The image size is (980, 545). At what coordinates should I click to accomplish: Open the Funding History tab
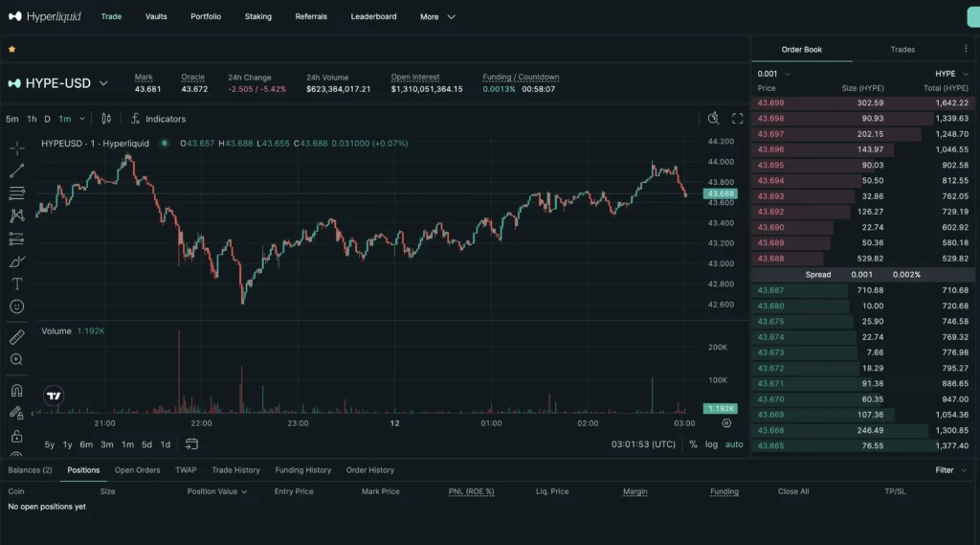[303, 470]
